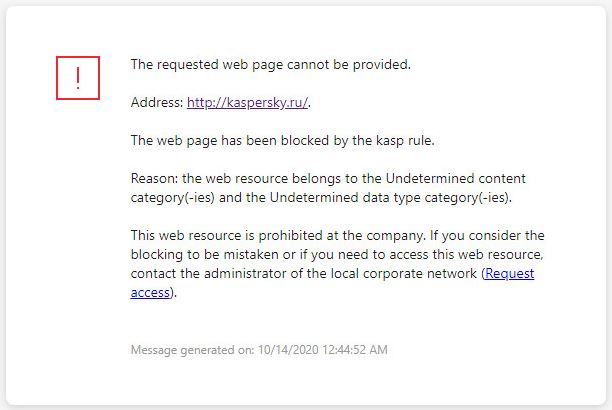This screenshot has width=612, height=410.
Task: Follow the Request access link
Action: coord(508,273)
